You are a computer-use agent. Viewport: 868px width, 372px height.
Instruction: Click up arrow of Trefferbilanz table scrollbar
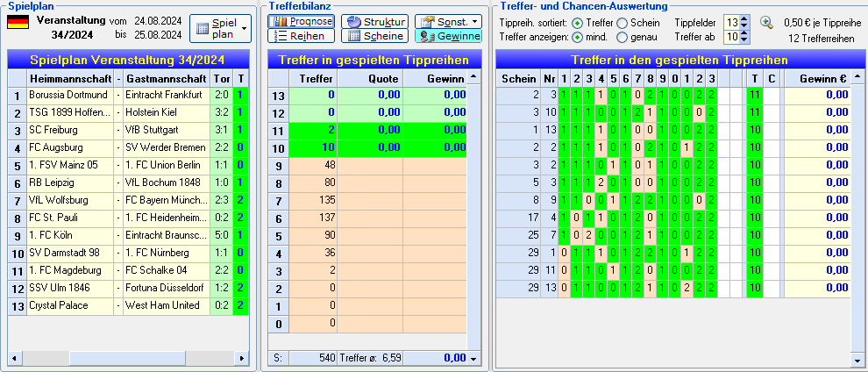point(473,75)
